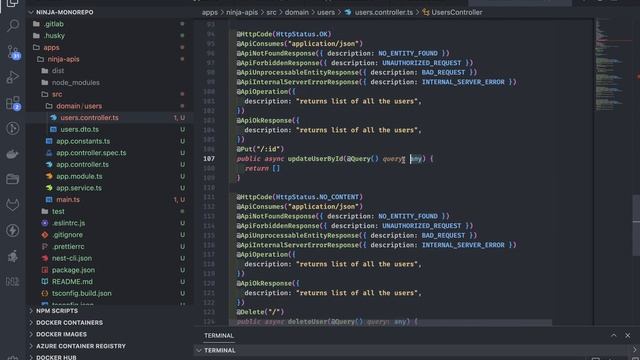
Task: Click the 'return []' statement
Action: (262, 168)
